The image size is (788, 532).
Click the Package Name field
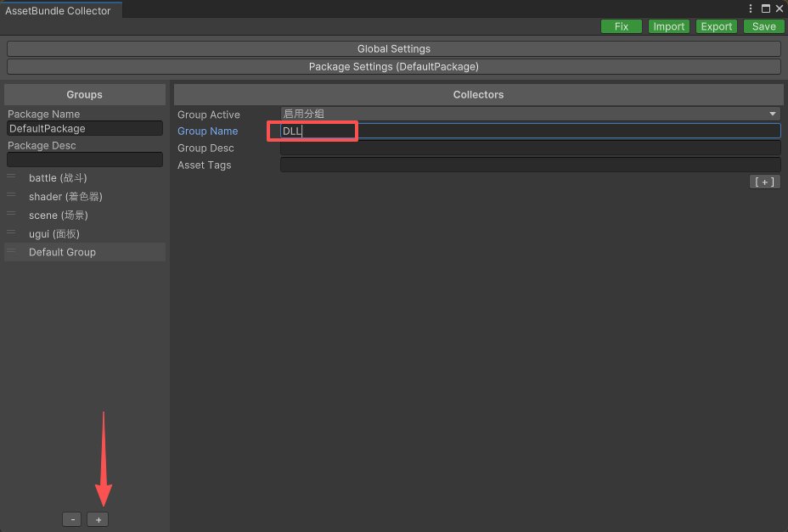point(85,129)
